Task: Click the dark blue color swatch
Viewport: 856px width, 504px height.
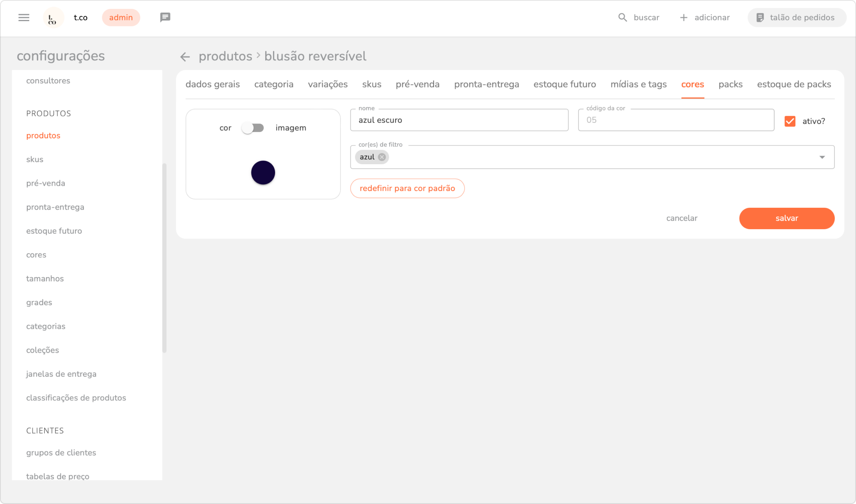Action: tap(263, 173)
